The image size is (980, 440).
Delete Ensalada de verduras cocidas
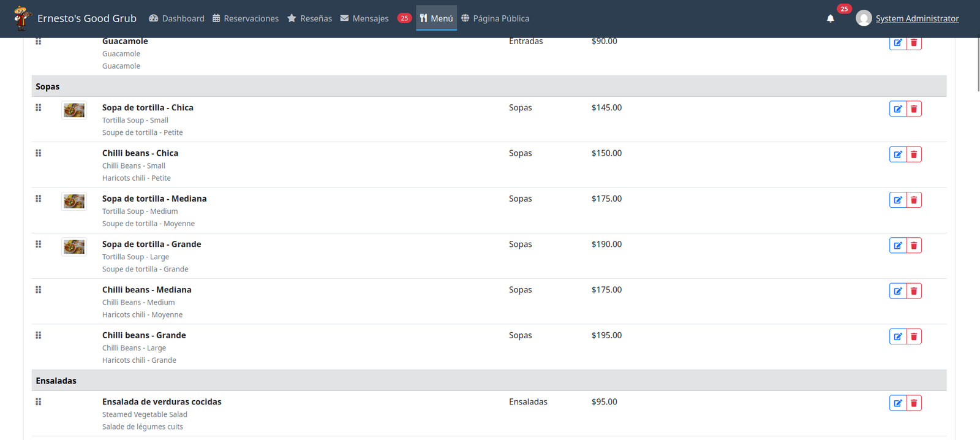tap(914, 403)
